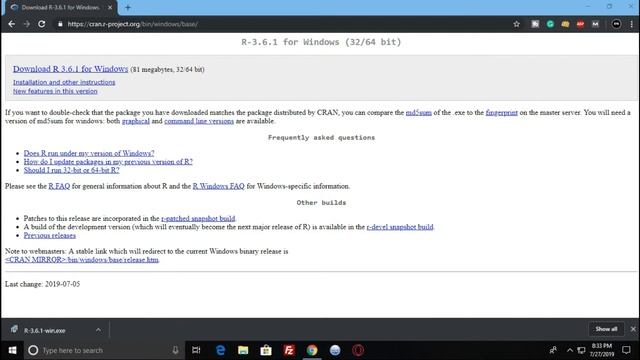Click the address bar URL
The height and width of the screenshot is (360, 640).
pos(133,24)
